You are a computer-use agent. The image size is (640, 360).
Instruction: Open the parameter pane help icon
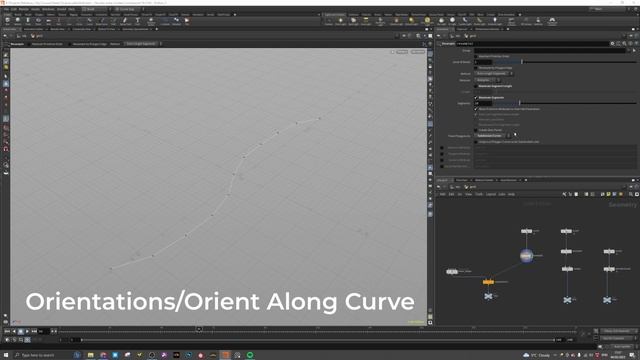[636, 43]
